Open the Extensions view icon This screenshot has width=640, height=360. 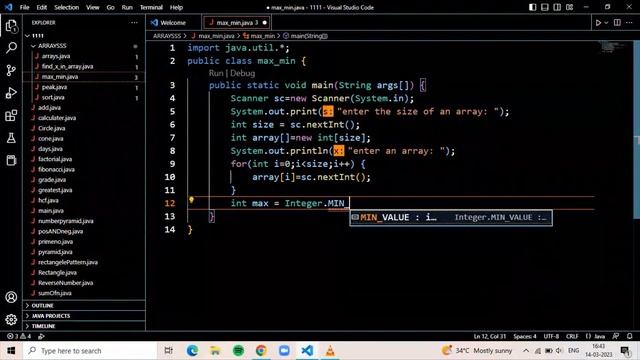pyautogui.click(x=11, y=116)
